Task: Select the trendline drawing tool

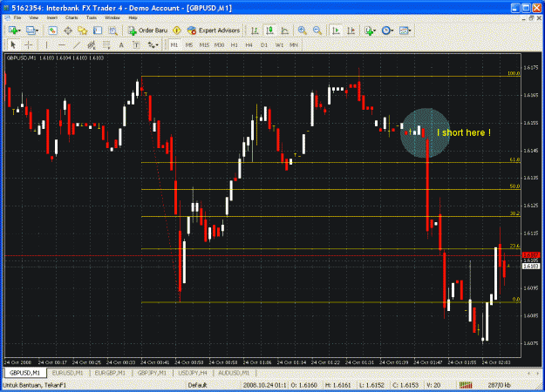Action: click(x=77, y=44)
